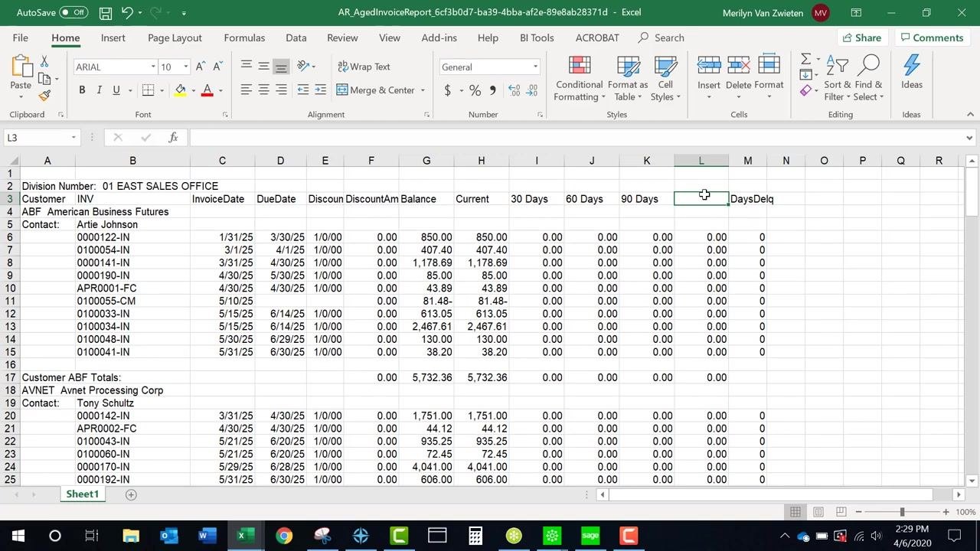Open Conditional Formatting dropdown

click(580, 77)
